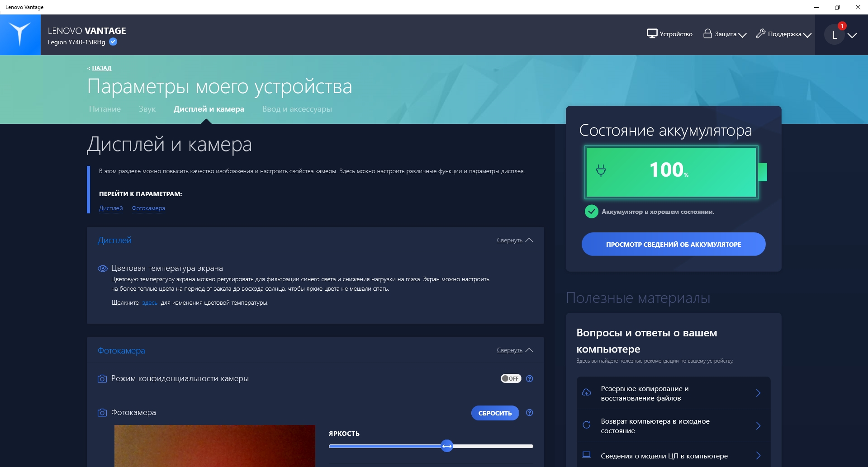Minimize the Lenovo Vantage window
868x467 pixels.
click(x=816, y=7)
